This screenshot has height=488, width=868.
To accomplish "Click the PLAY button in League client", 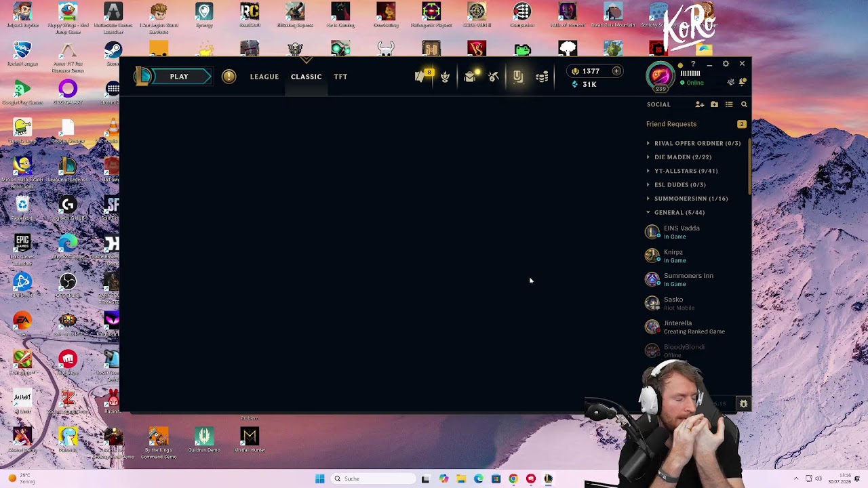I will point(179,77).
